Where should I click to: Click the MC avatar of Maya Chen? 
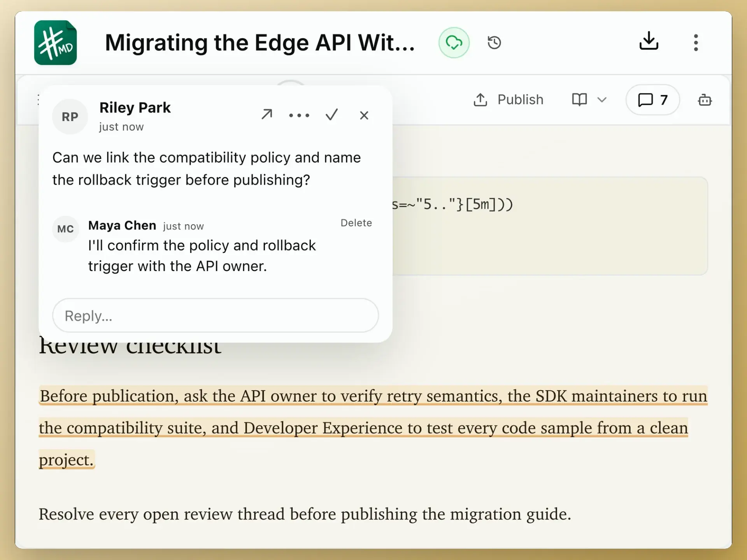[x=65, y=229]
